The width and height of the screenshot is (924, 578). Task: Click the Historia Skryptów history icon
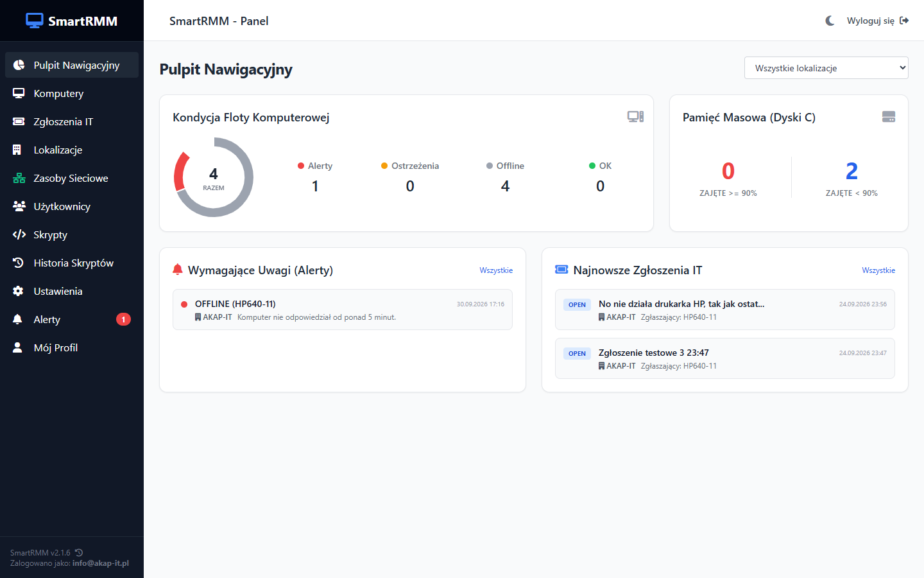click(x=19, y=263)
